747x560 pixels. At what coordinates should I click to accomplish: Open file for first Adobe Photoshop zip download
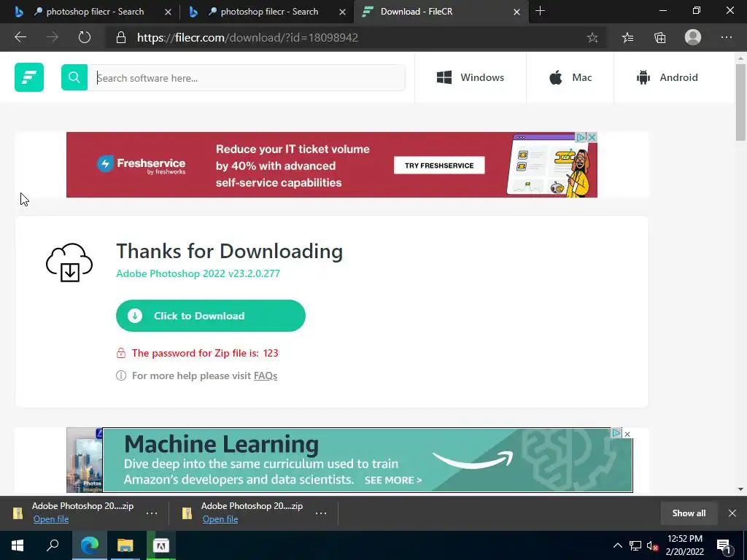coord(51,519)
